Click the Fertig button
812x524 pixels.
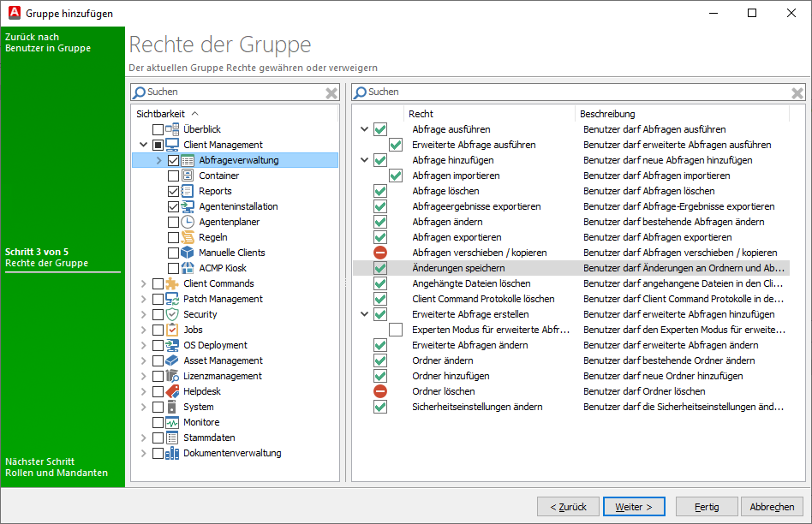coord(706,506)
